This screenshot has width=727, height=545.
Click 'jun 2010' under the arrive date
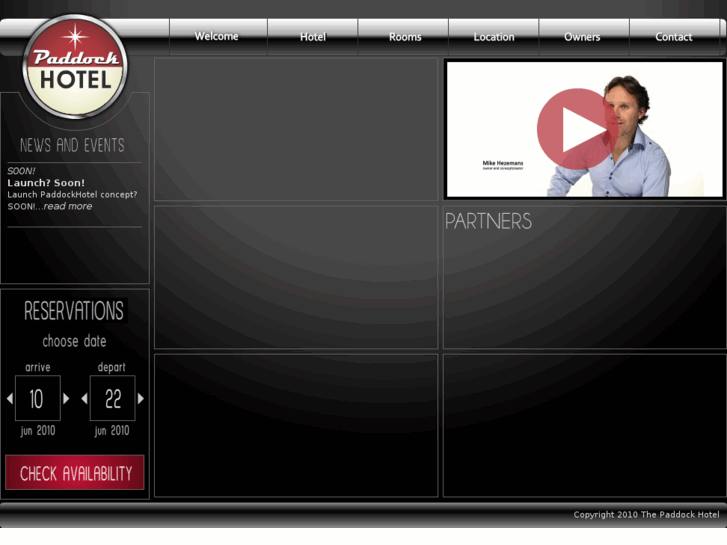(38, 431)
